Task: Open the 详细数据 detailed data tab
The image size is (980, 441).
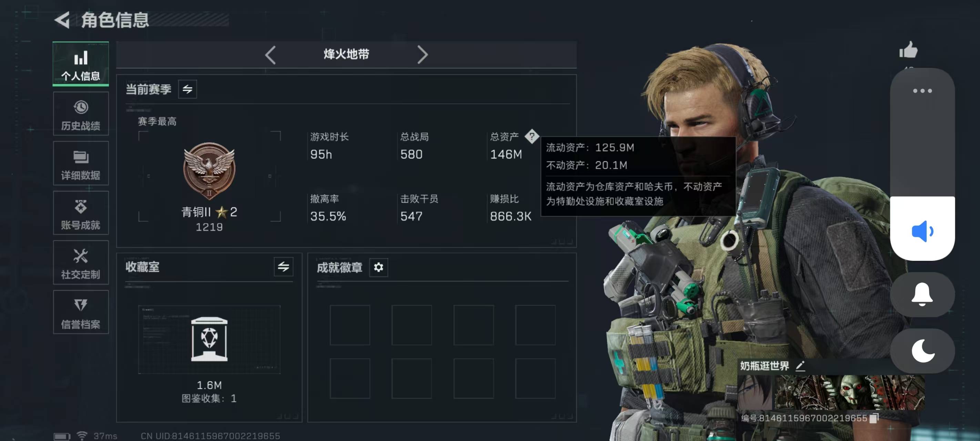Action: [x=81, y=163]
